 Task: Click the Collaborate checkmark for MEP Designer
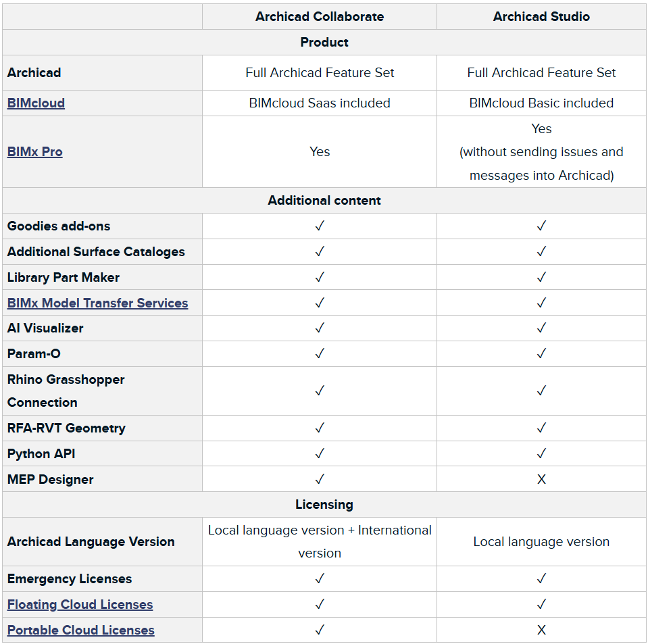(320, 480)
